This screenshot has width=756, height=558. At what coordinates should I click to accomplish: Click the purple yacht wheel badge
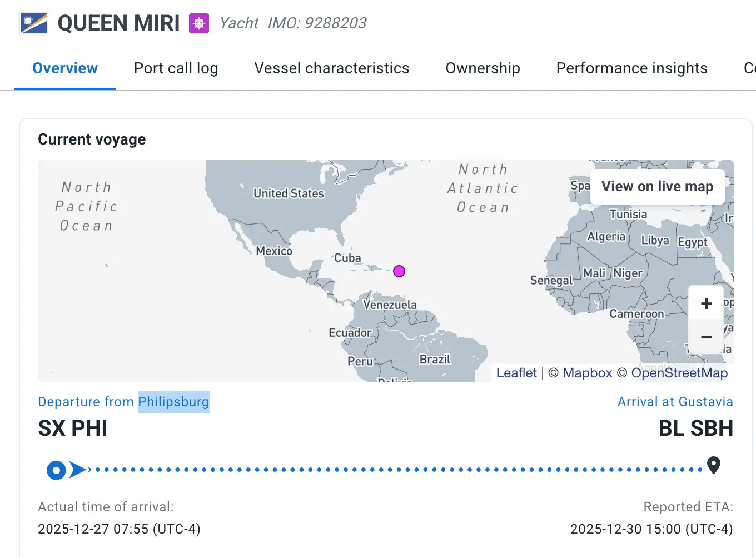point(199,23)
